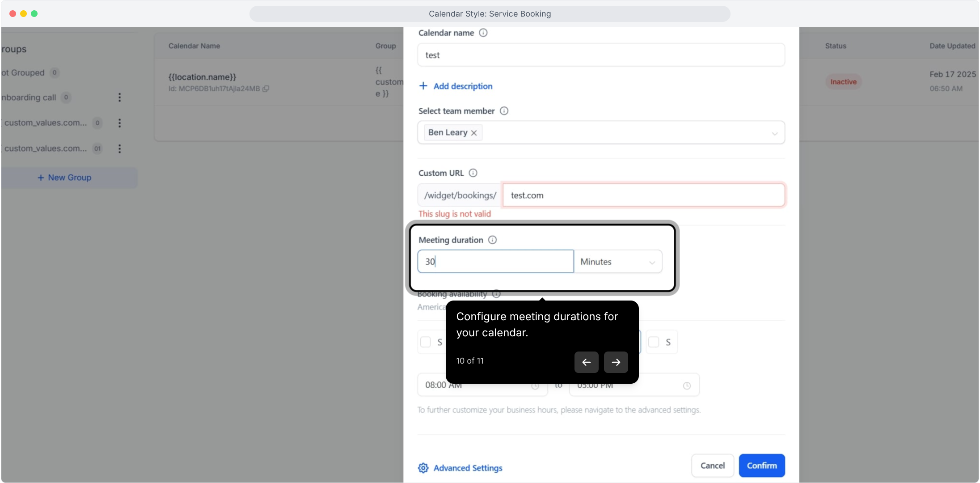
Task: Click the Custom URL info icon
Action: point(473,173)
